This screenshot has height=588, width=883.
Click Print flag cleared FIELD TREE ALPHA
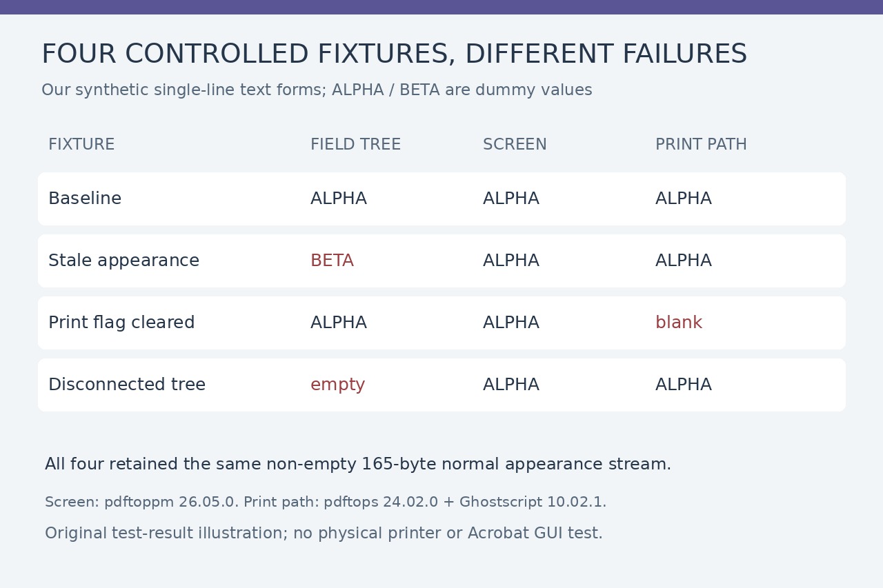coord(339,323)
